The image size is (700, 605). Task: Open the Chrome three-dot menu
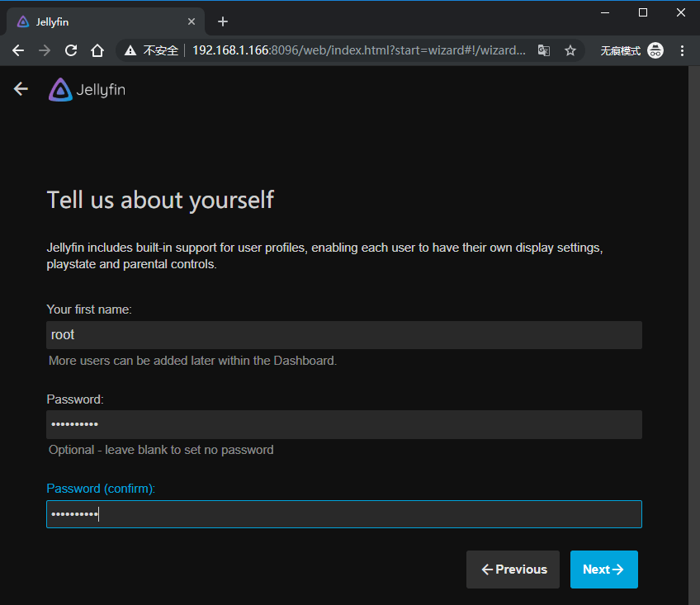680,50
